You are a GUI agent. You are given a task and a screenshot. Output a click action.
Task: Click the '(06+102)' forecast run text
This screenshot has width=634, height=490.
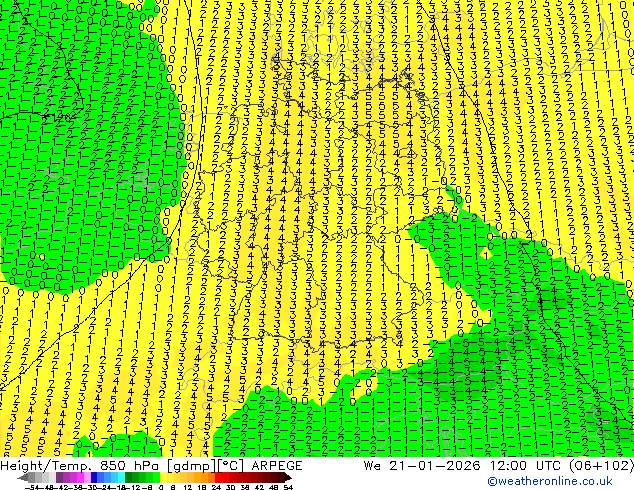click(x=601, y=466)
